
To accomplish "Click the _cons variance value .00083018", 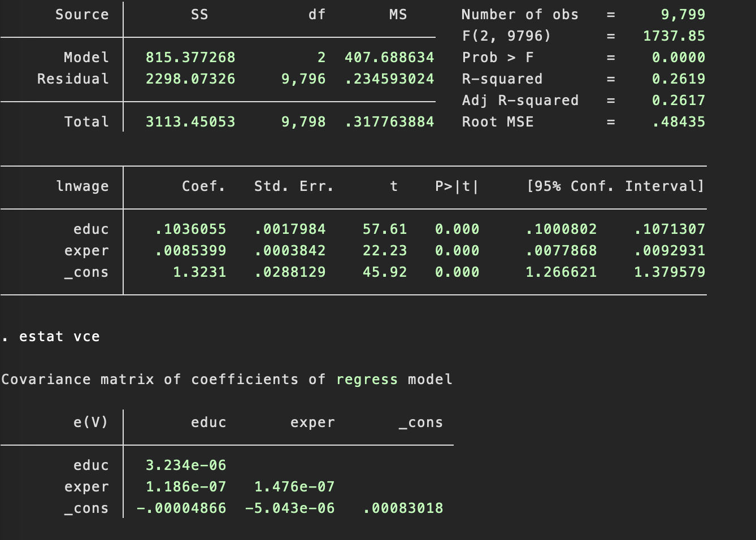I will (x=403, y=508).
